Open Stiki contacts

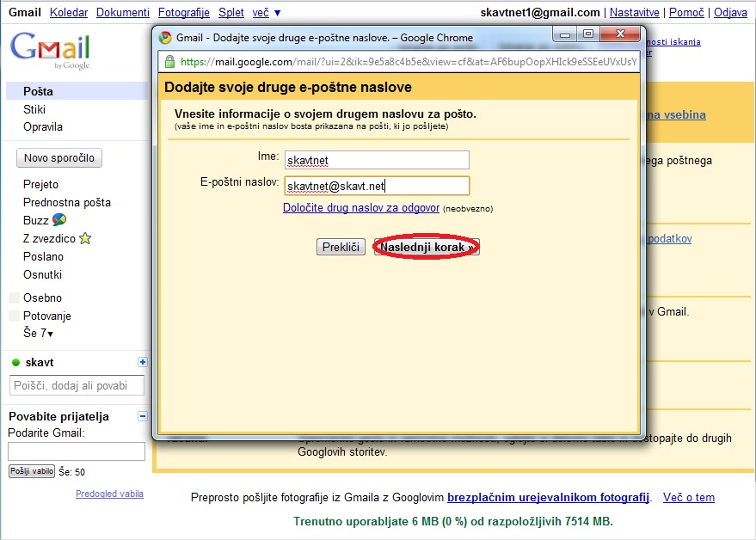pos(34,109)
